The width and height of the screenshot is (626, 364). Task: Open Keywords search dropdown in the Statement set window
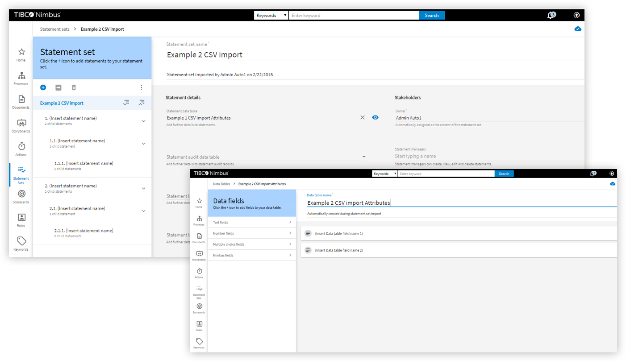[271, 15]
